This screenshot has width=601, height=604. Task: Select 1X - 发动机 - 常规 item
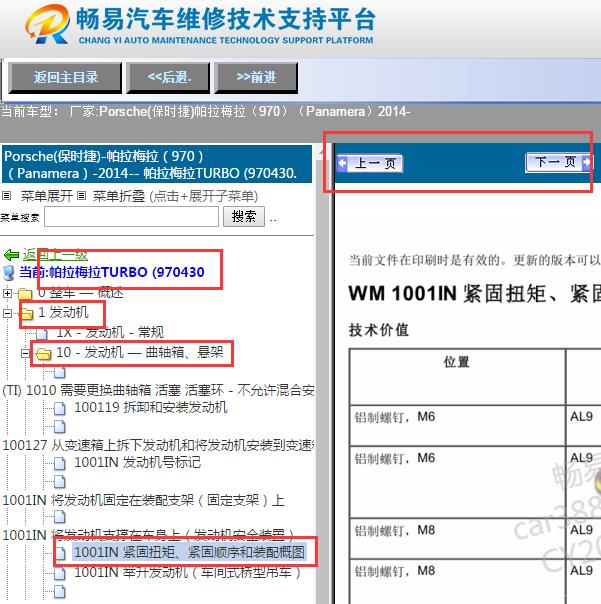coord(110,332)
